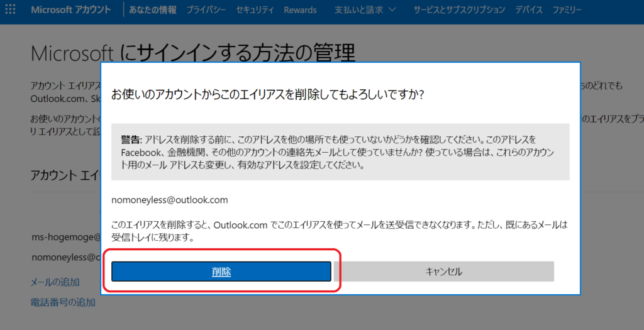Click the キャンセル button in dialog
Image resolution: width=644 pixels, height=330 pixels.
click(444, 272)
